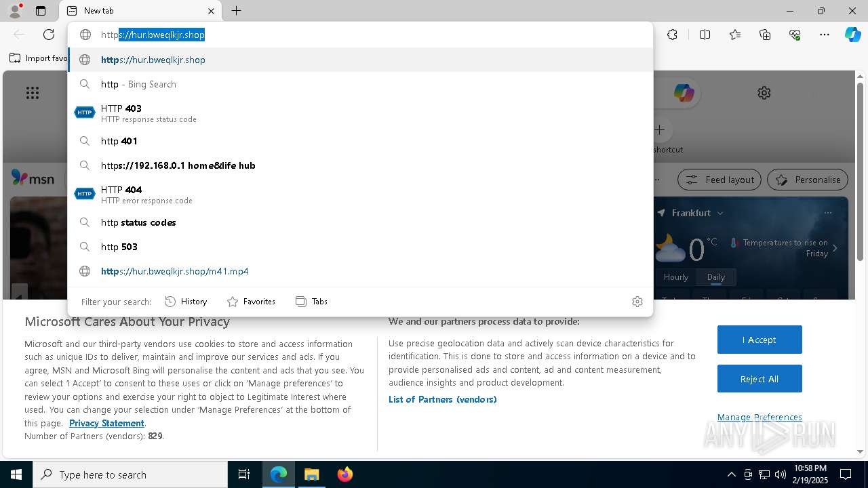Image resolution: width=868 pixels, height=488 pixels.
Task: Add a shortcut with the plus tile
Action: click(x=660, y=129)
